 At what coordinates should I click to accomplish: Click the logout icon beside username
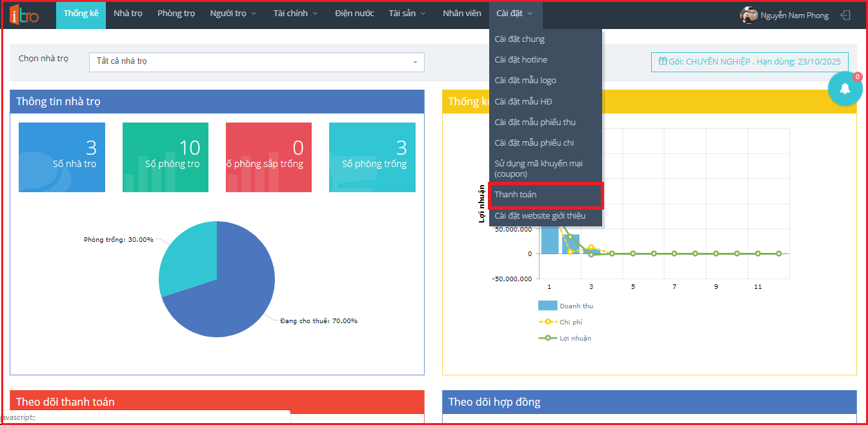click(845, 15)
